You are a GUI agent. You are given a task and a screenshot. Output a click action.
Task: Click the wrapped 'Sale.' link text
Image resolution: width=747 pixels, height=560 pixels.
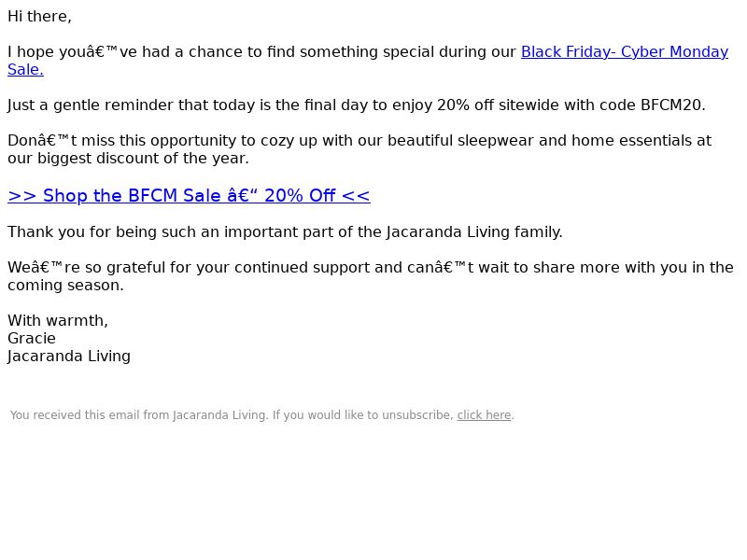25,69
